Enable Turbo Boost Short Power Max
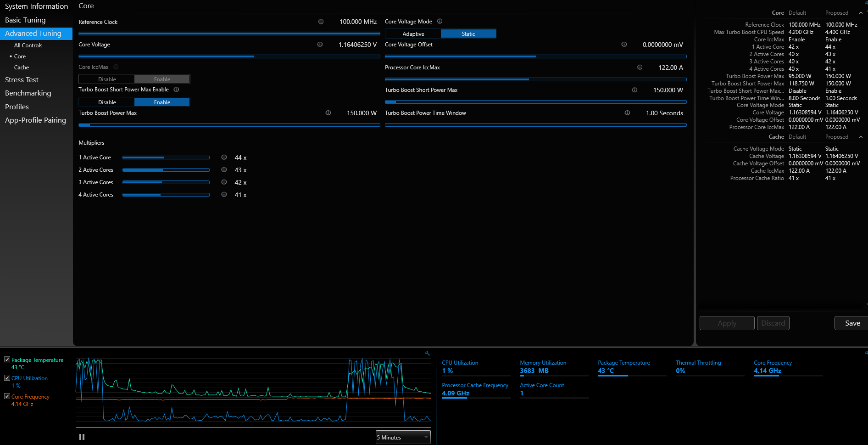The image size is (868, 445). tap(162, 102)
